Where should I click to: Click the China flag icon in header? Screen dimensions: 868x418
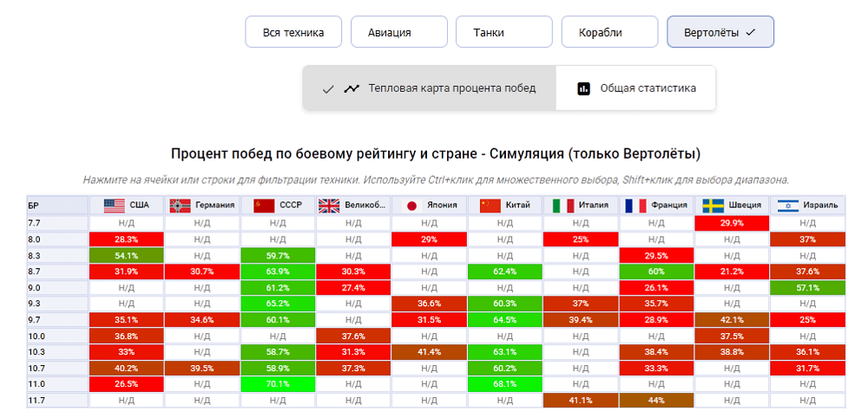490,206
